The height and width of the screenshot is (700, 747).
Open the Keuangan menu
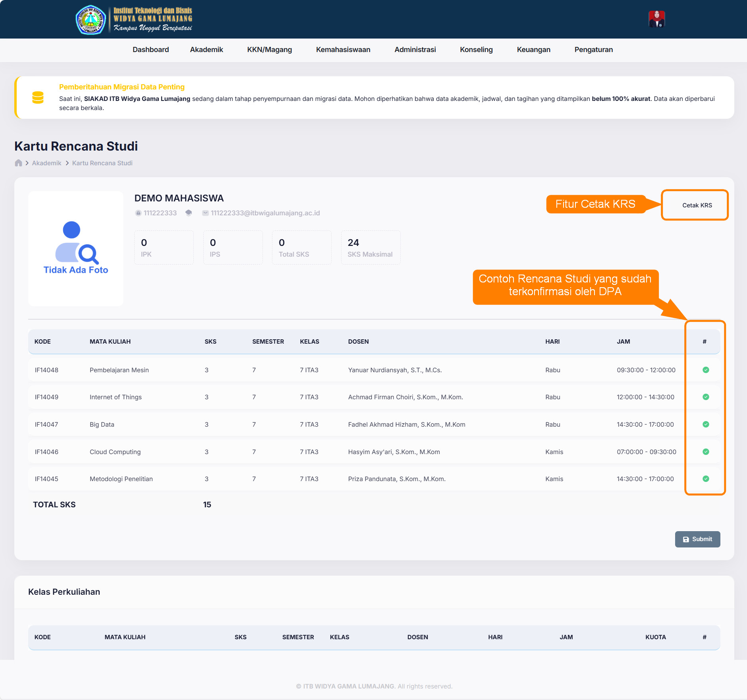(533, 50)
